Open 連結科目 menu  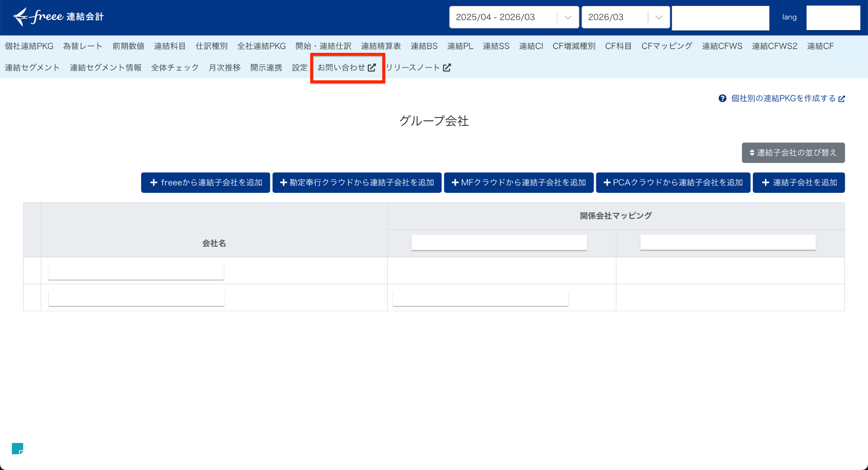170,46
